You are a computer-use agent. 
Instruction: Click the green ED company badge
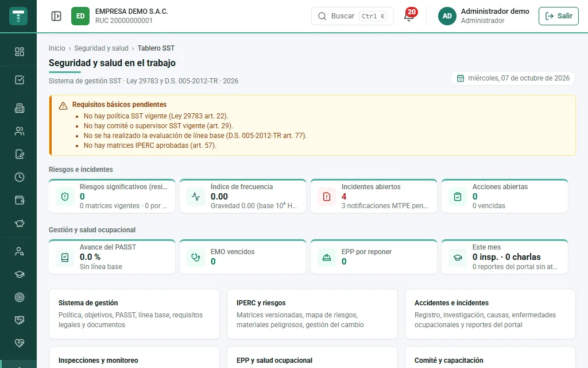(x=80, y=16)
